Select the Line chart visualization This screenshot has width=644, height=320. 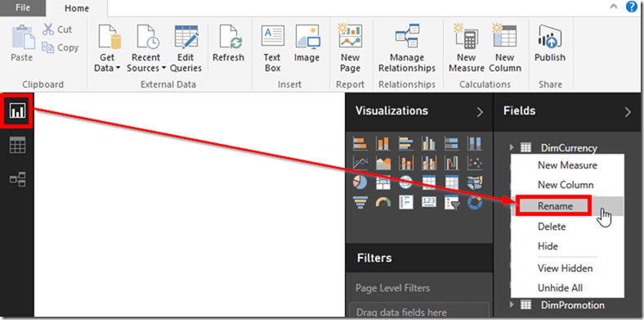coord(360,164)
